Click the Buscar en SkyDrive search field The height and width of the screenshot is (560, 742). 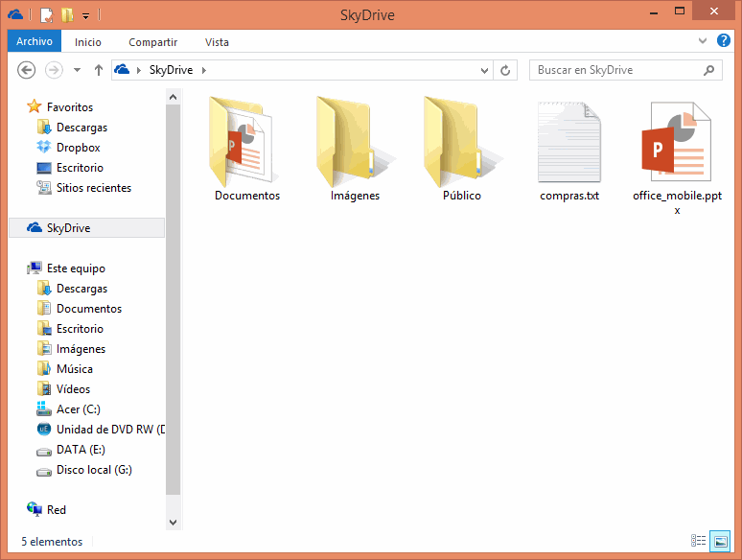pos(614,70)
